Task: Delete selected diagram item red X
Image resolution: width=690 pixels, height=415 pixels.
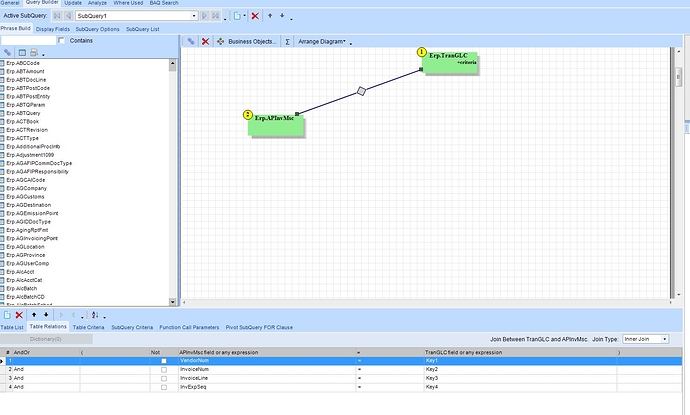Action: click(205, 41)
